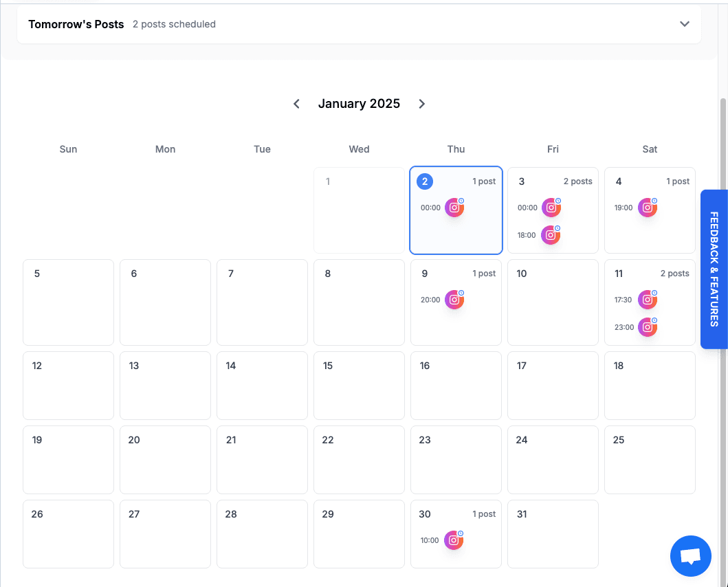Select the January 13 day cell

165,386
